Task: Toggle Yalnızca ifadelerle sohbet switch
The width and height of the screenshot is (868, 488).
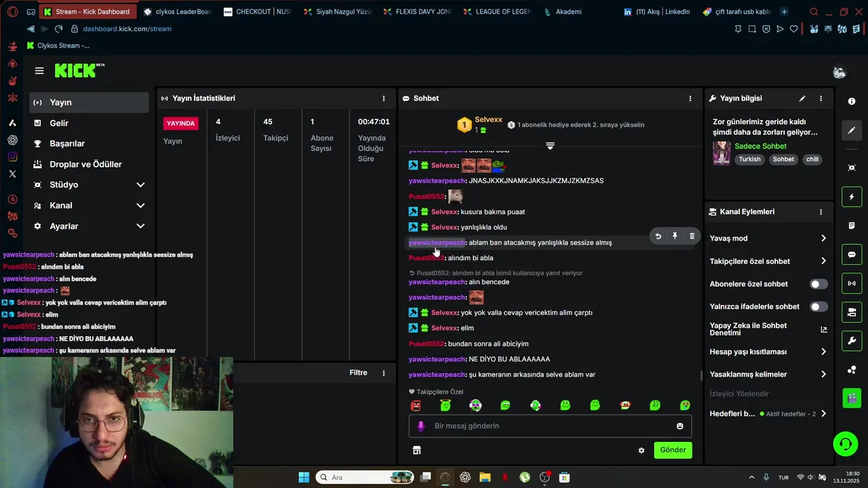Action: click(x=818, y=306)
